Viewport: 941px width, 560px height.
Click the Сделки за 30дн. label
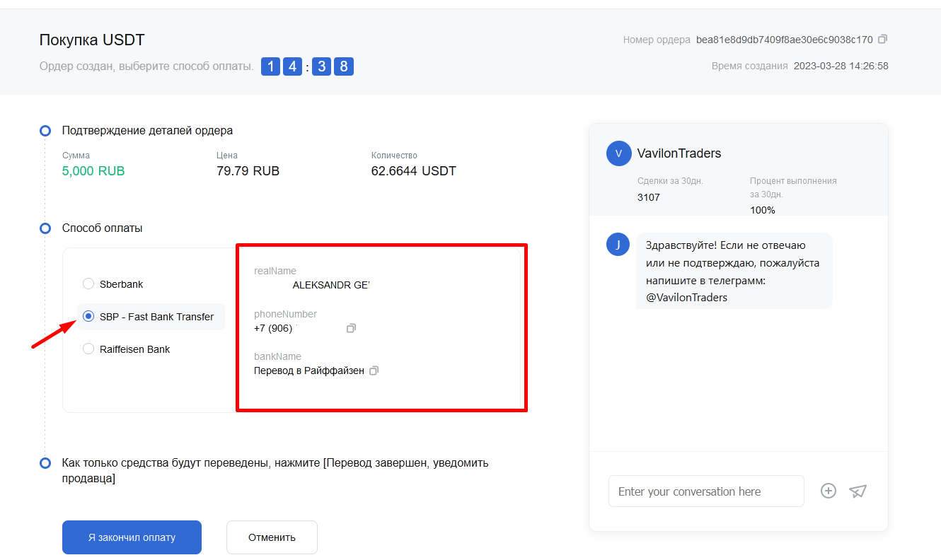670,181
